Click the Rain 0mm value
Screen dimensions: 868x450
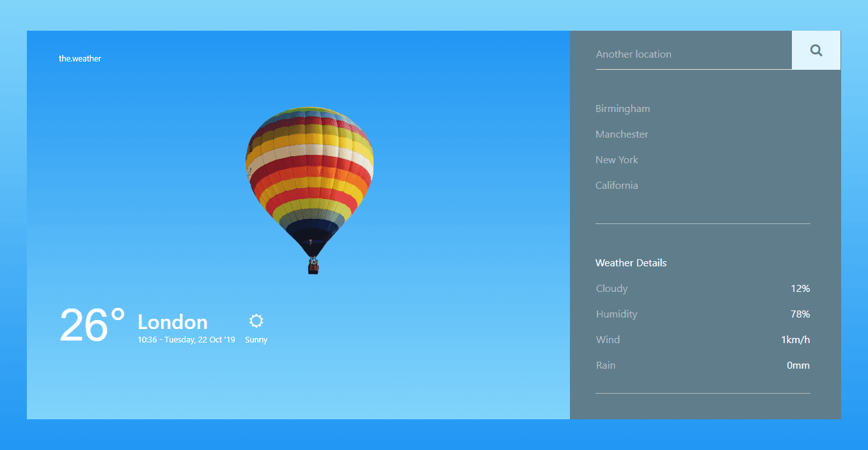(798, 365)
